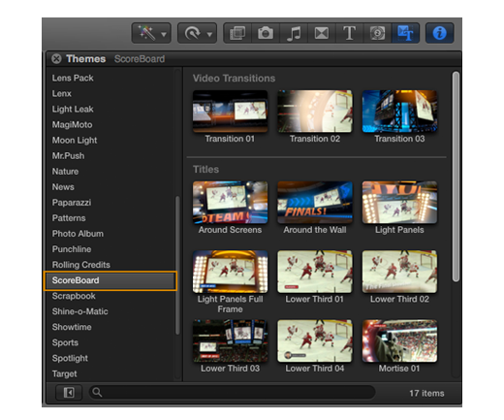Choose the Light Panels Full Frame title
Image resolution: width=504 pixels, height=420 pixels.
pyautogui.click(x=230, y=272)
